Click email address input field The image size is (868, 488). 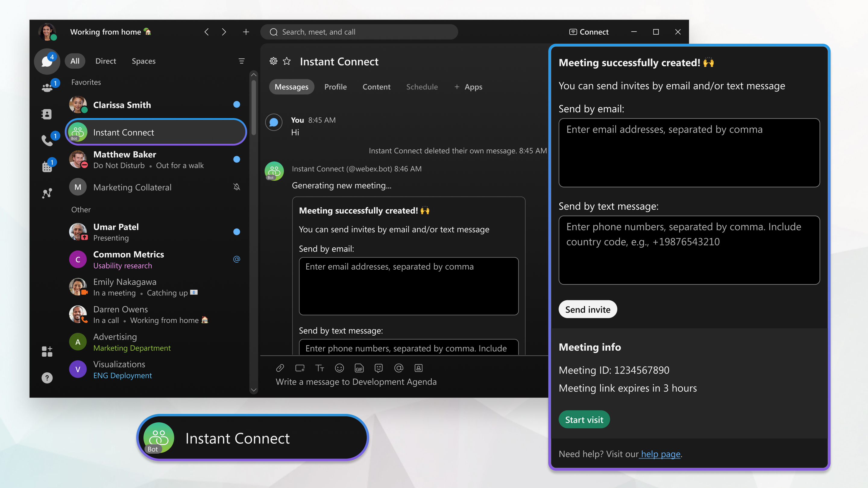point(689,152)
